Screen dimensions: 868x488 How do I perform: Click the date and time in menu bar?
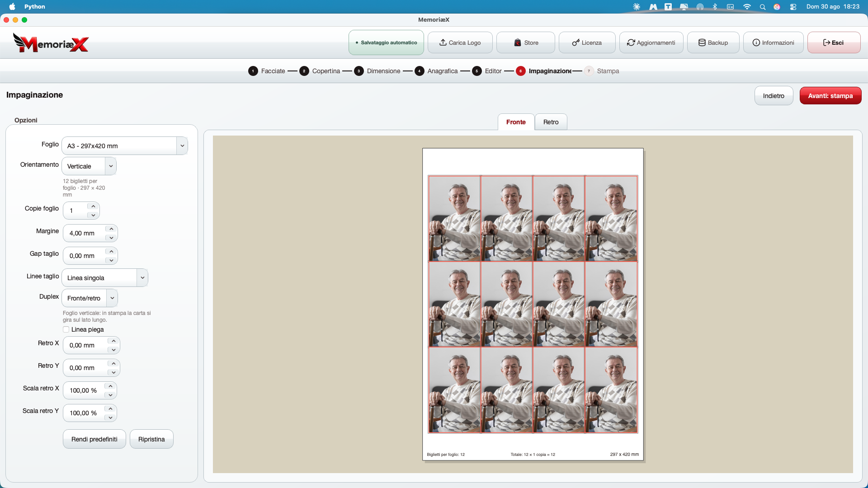833,6
